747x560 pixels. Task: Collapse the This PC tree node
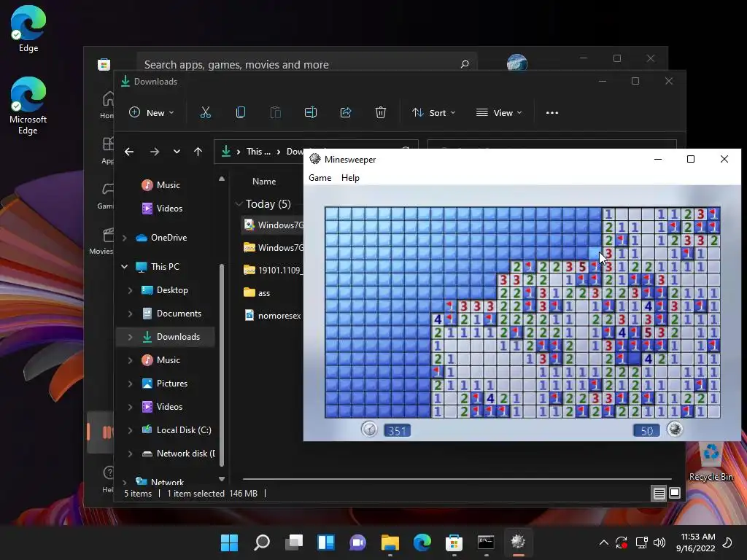coord(124,267)
